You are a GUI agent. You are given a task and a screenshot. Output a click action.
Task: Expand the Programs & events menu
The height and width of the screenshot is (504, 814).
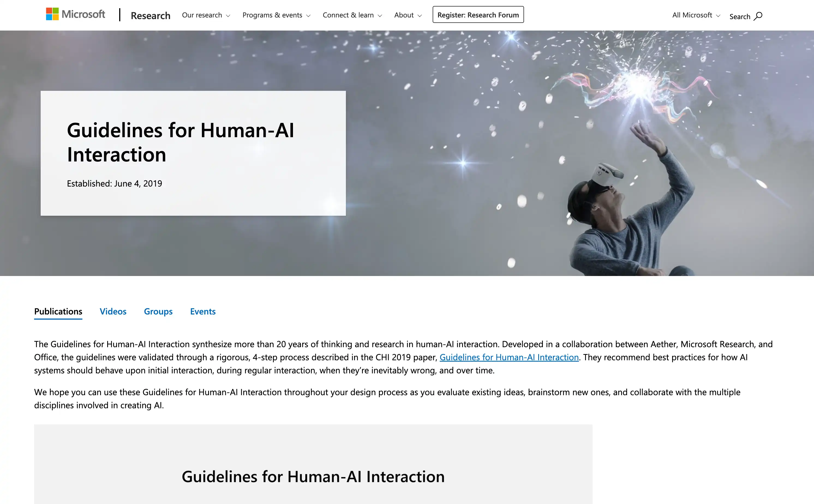[x=276, y=15]
